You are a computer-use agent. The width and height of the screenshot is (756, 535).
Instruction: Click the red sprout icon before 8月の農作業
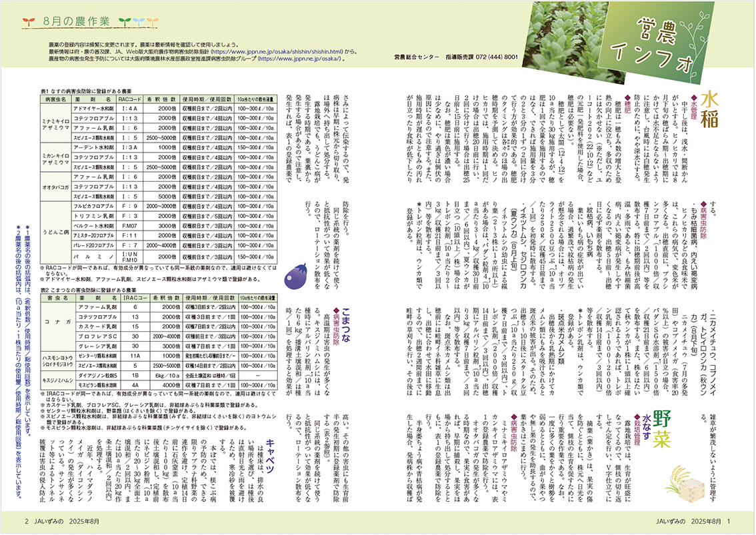29,22
